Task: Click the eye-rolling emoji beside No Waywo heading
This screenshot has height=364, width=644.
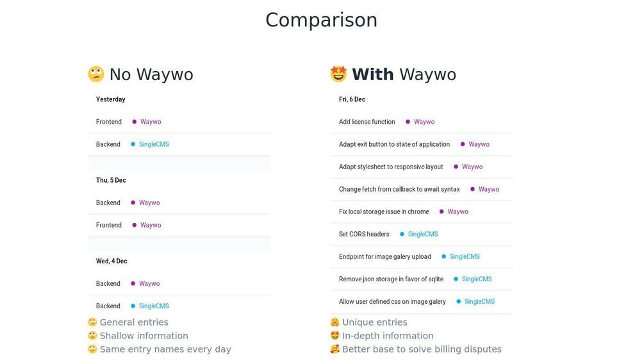Action: point(95,74)
